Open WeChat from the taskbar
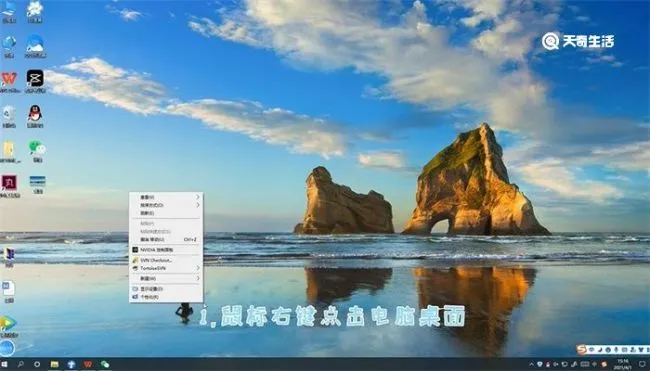650x371 pixels. pos(105,364)
